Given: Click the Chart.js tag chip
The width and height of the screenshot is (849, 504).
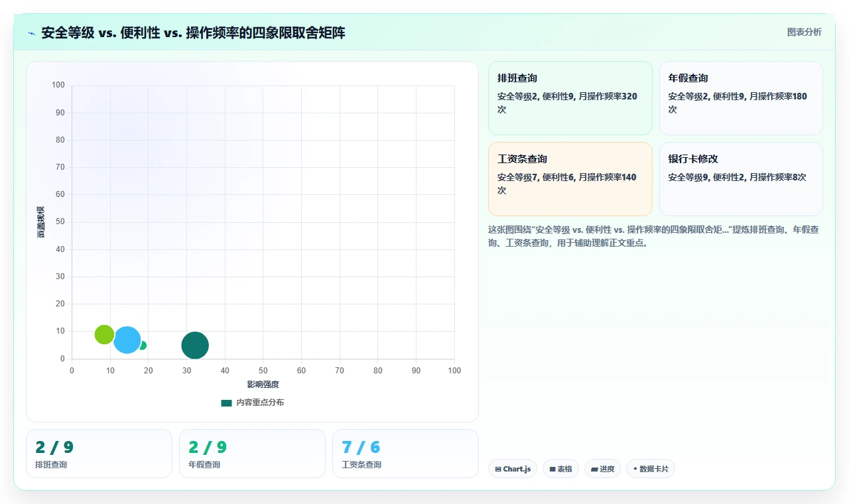Looking at the screenshot, I should point(512,469).
